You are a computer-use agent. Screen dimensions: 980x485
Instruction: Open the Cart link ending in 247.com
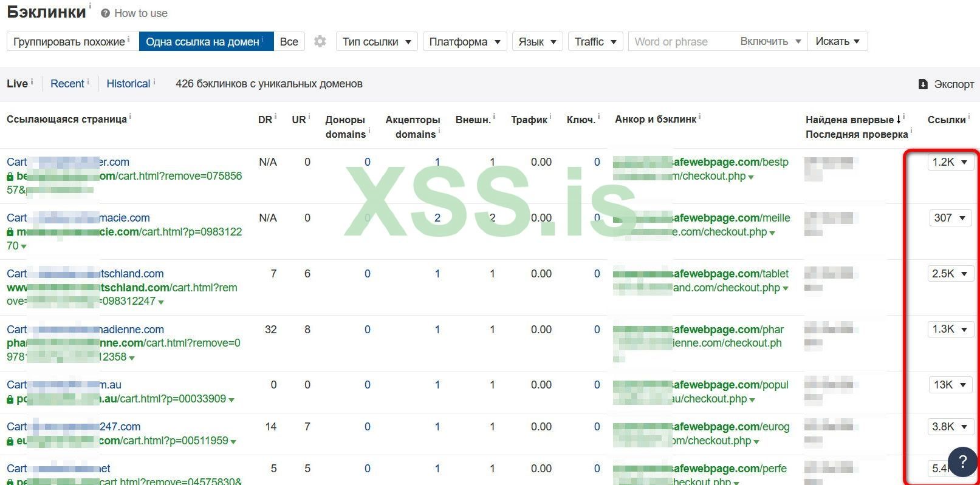(x=74, y=427)
